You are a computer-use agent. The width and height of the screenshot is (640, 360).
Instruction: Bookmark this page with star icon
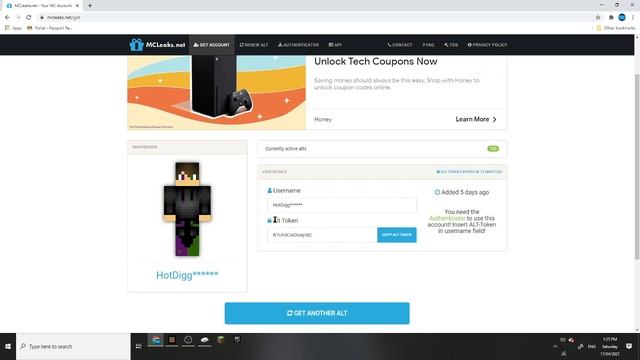click(598, 17)
